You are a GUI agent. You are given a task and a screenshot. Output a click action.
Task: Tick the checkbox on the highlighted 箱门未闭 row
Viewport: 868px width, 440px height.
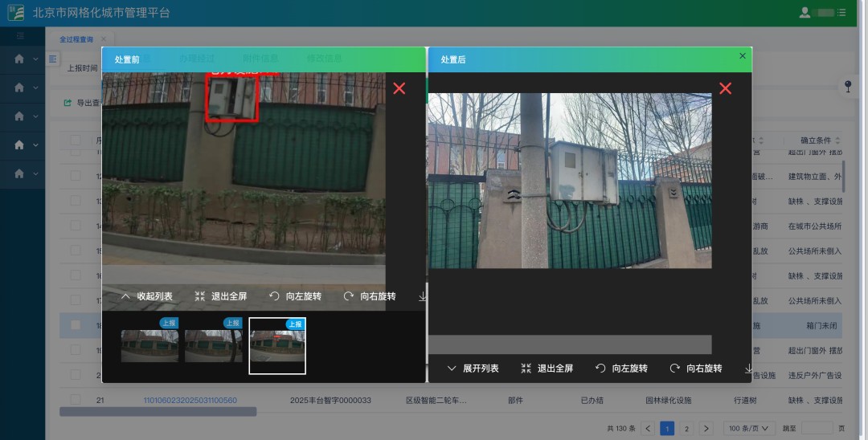[x=76, y=325]
